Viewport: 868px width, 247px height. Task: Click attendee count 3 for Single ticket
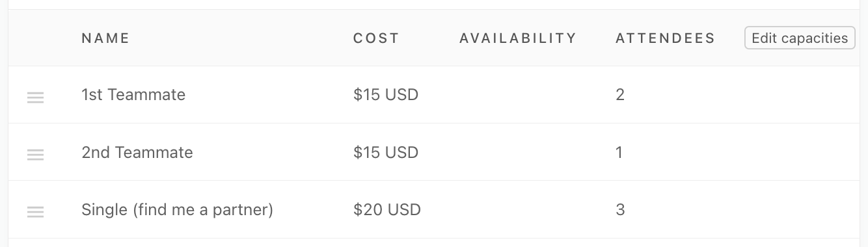pos(620,210)
